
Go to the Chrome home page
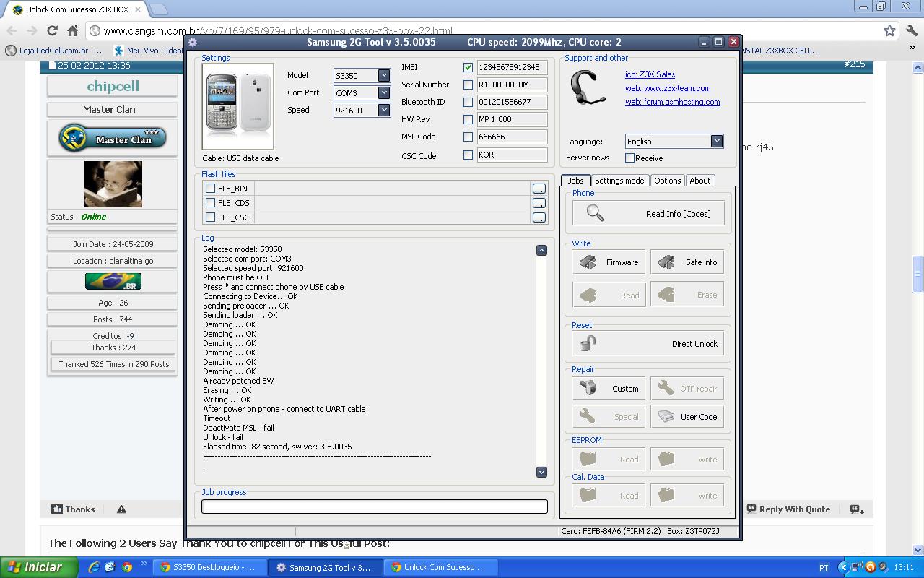[72, 30]
